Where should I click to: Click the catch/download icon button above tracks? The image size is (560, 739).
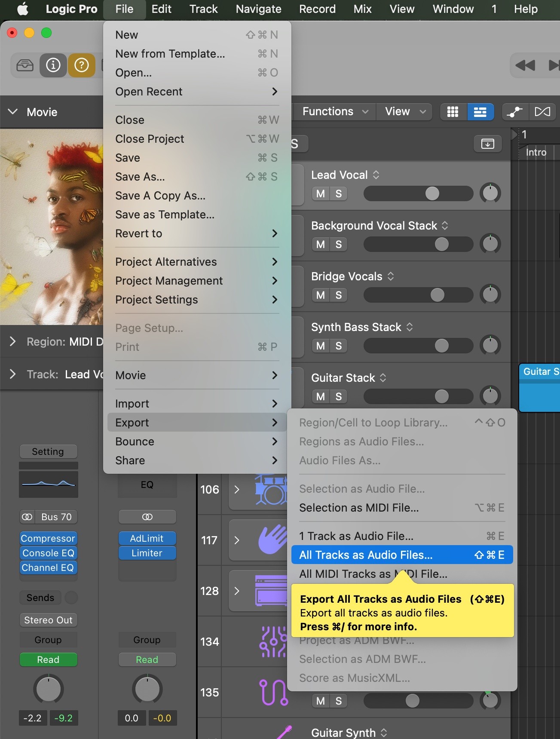pos(488,144)
